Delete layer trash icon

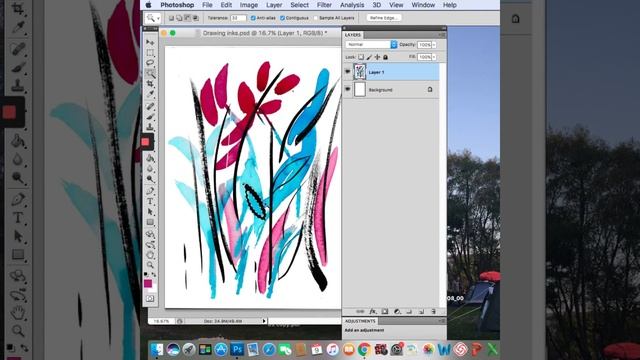click(x=433, y=311)
